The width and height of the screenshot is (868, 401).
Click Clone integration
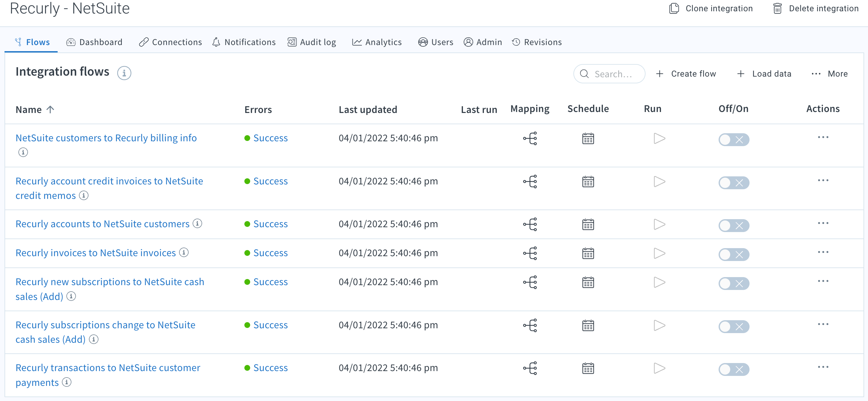[711, 8]
